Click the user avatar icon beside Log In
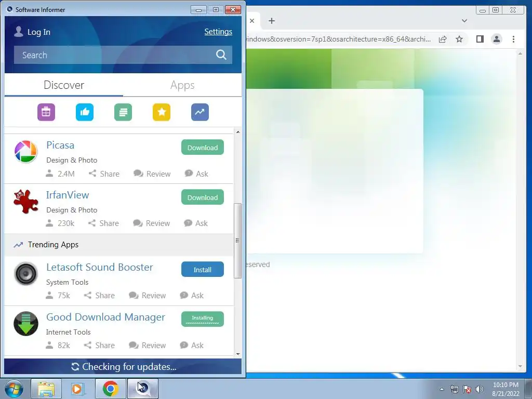 pos(18,32)
